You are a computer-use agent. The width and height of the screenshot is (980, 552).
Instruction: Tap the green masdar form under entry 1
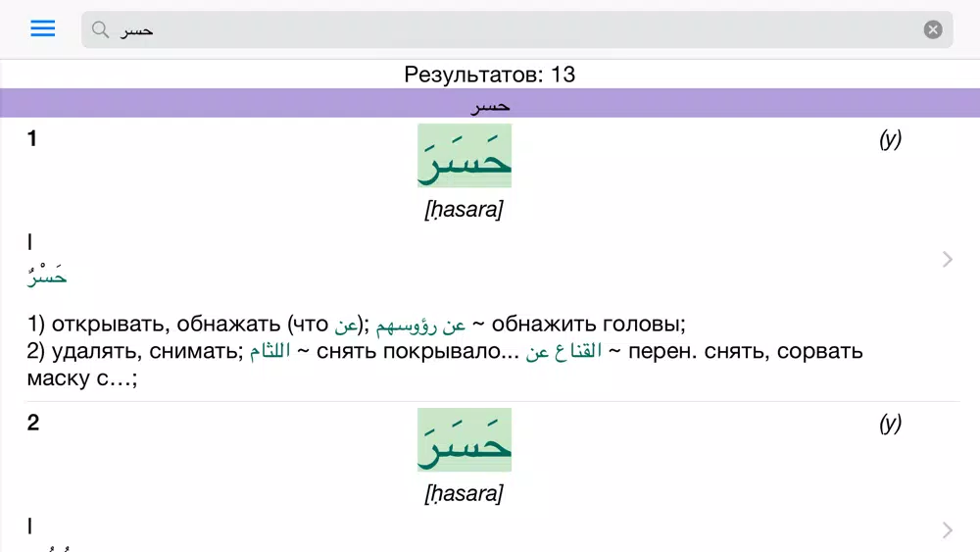[x=47, y=276]
